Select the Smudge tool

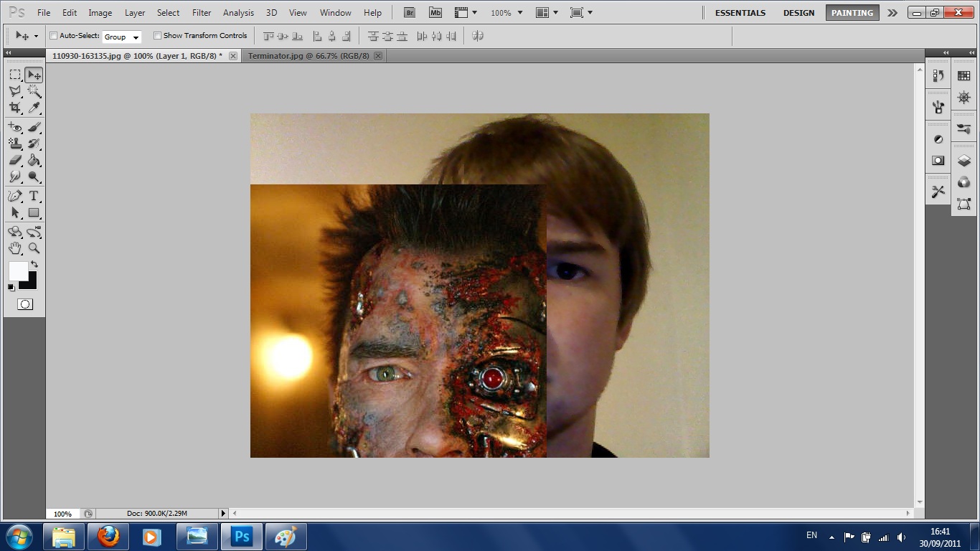(15, 176)
